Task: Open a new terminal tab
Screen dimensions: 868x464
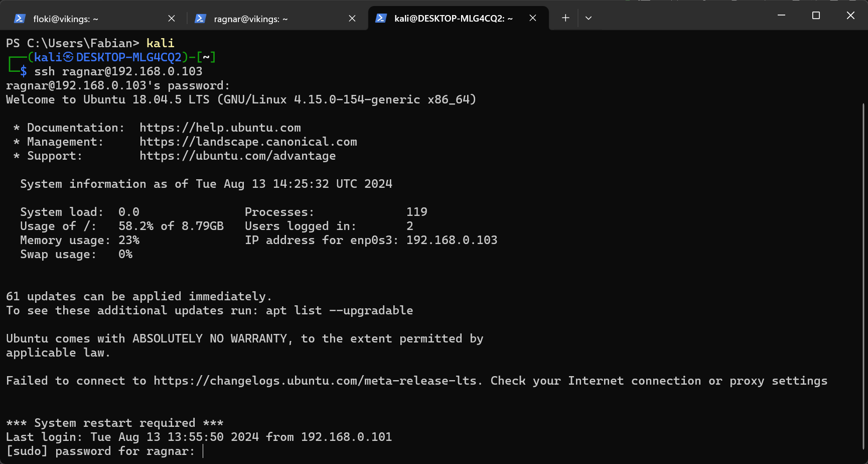Action: (565, 18)
